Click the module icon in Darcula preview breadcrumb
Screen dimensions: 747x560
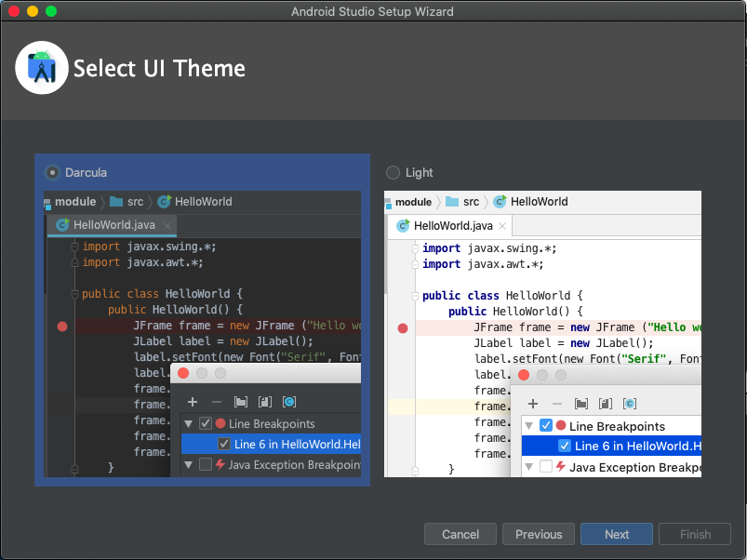pyautogui.click(x=47, y=204)
